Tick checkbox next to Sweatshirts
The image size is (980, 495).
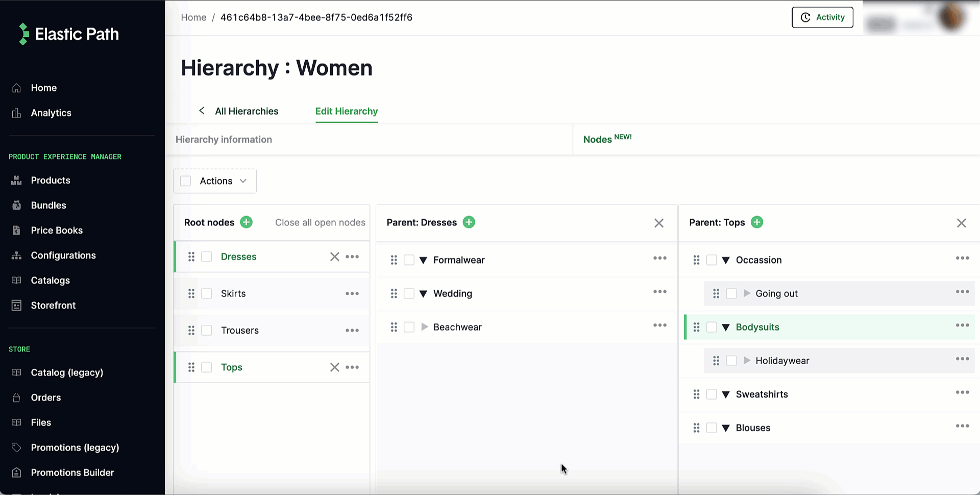click(712, 394)
